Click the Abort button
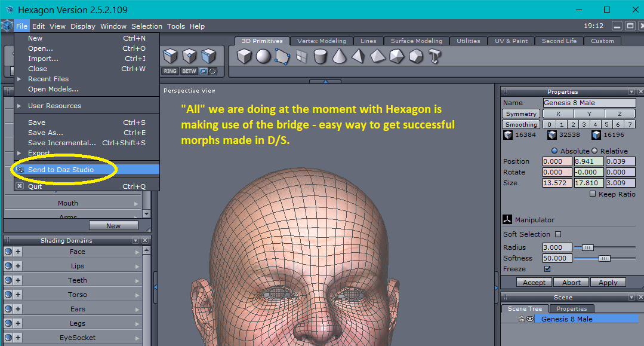This screenshot has width=644, height=346. 571,282
